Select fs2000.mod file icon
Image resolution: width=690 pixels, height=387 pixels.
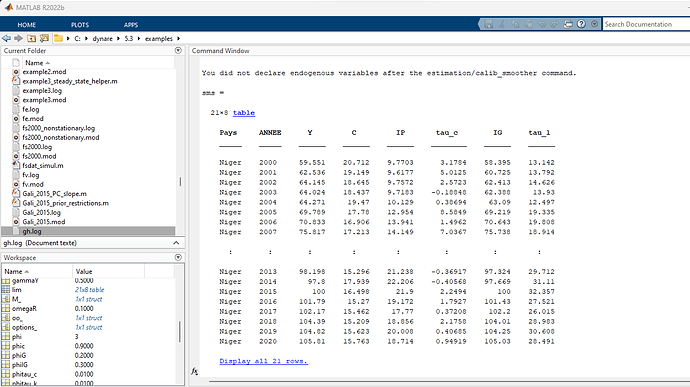(16, 156)
